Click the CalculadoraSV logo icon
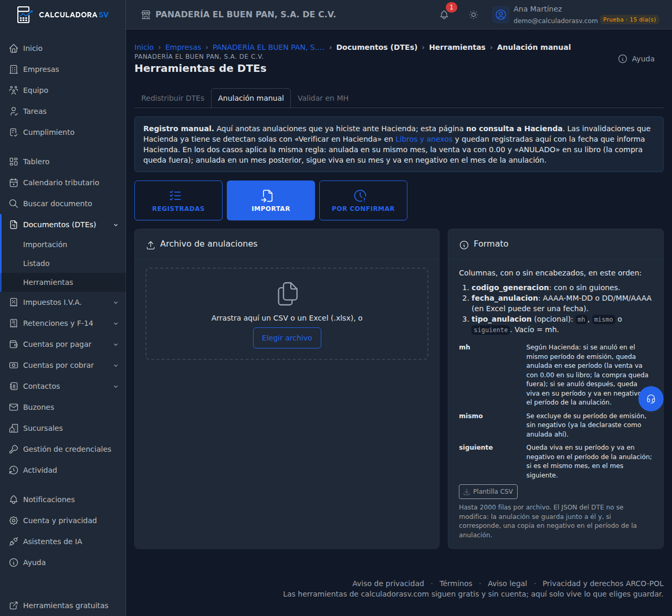Viewport: 672px width, 616px height. tap(24, 15)
